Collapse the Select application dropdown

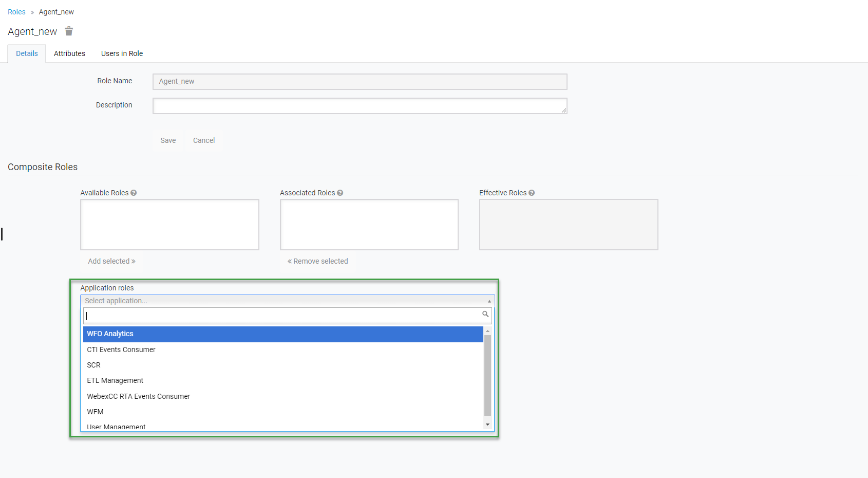(489, 301)
